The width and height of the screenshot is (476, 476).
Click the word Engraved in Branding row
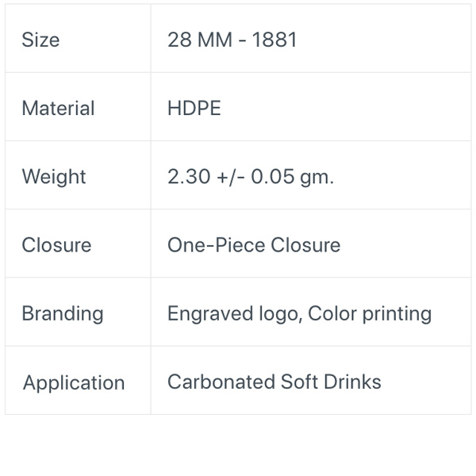[210, 314]
